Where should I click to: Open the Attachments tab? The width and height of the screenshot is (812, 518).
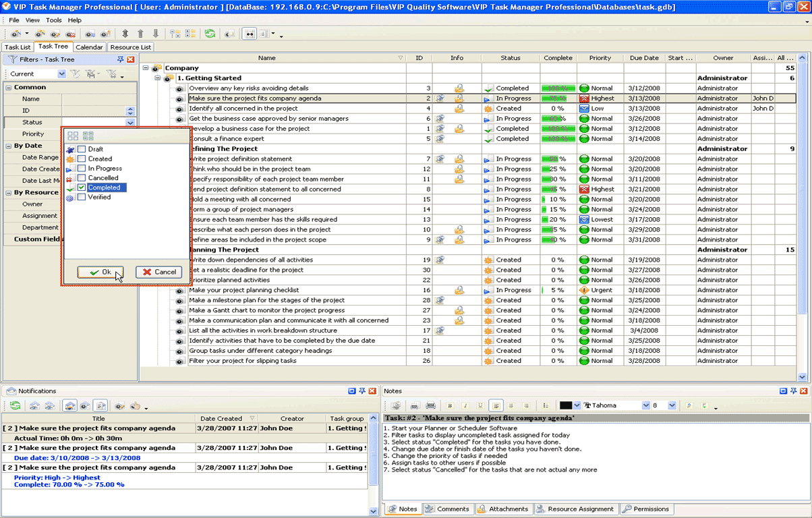503,509
